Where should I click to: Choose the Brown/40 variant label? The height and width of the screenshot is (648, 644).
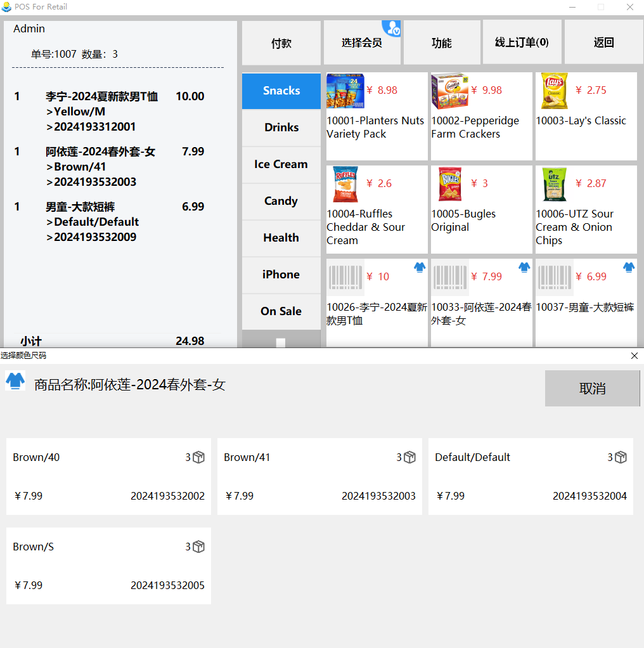36,458
